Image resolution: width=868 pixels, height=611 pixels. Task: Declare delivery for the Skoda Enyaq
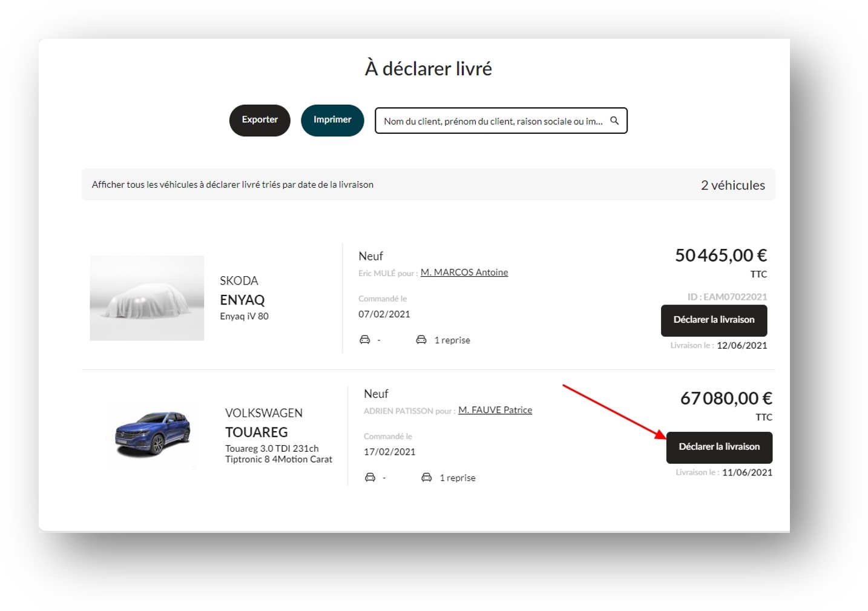tap(714, 320)
